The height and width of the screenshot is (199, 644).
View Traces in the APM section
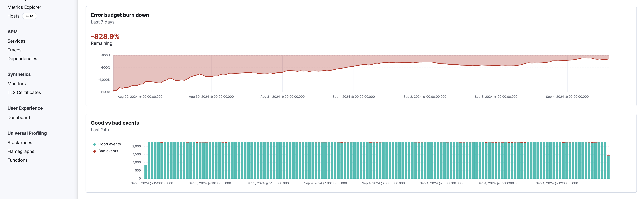point(15,50)
